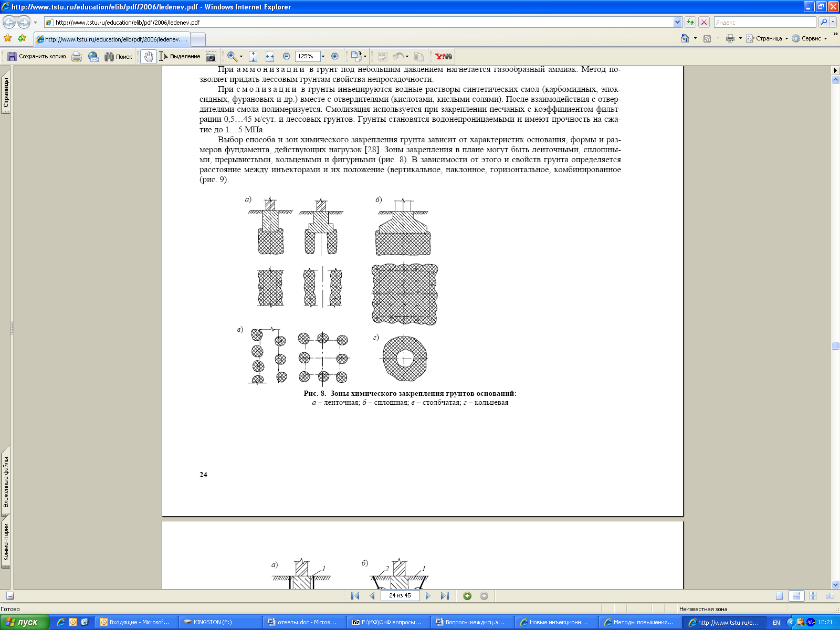This screenshot has width=840, height=630.
Task: Click the Home page icon
Action: tap(685, 38)
